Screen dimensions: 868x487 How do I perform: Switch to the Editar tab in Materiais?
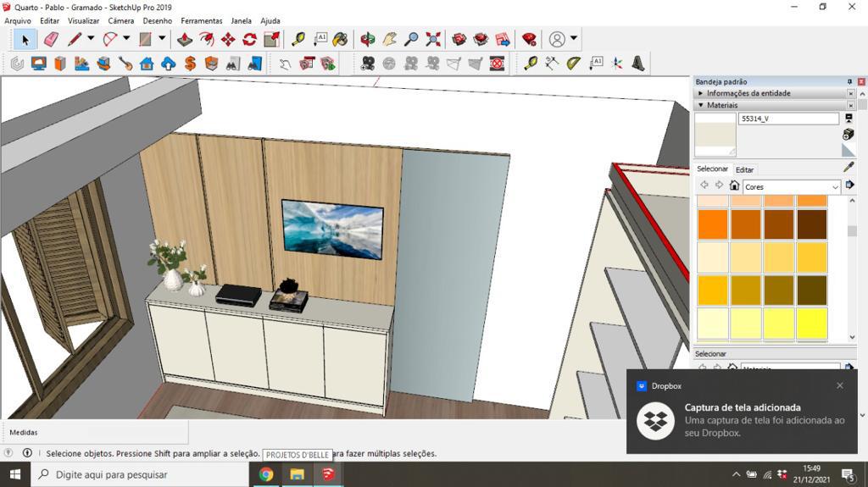(x=744, y=170)
